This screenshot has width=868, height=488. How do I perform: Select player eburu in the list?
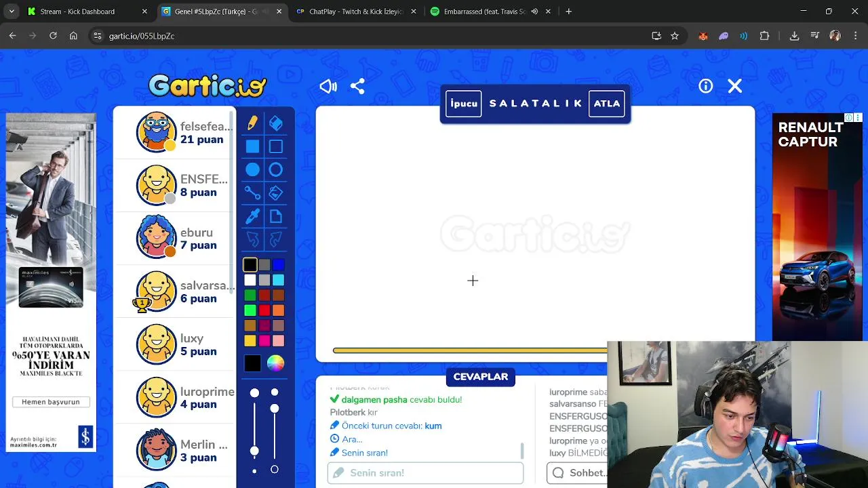[x=175, y=238]
